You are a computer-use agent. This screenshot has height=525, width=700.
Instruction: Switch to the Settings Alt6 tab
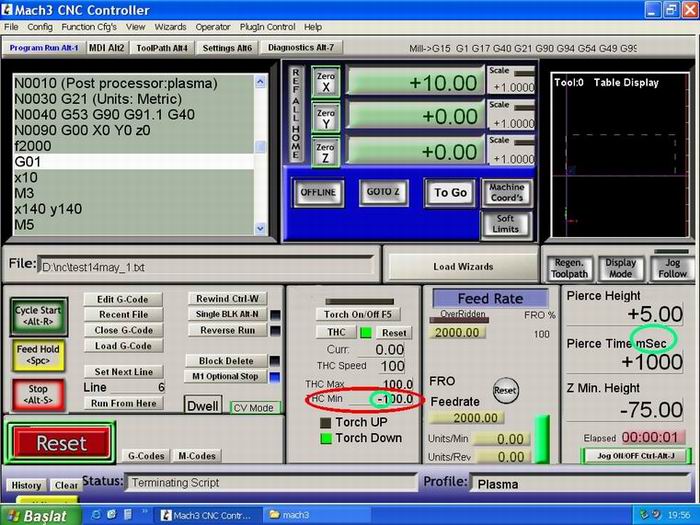tap(227, 48)
